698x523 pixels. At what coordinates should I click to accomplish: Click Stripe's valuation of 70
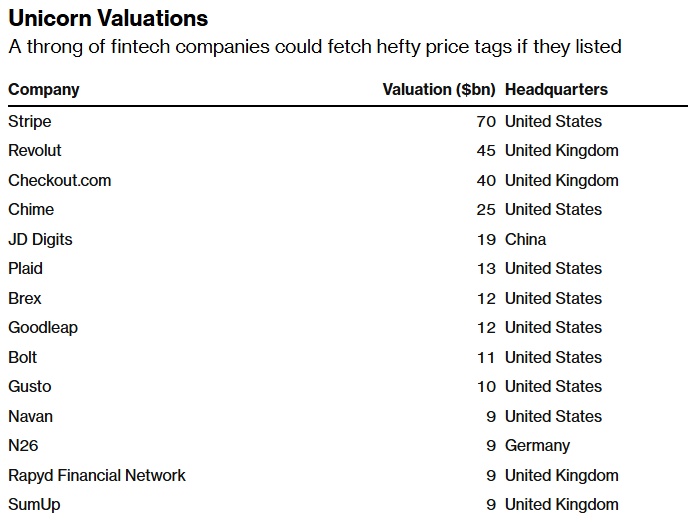tap(486, 122)
